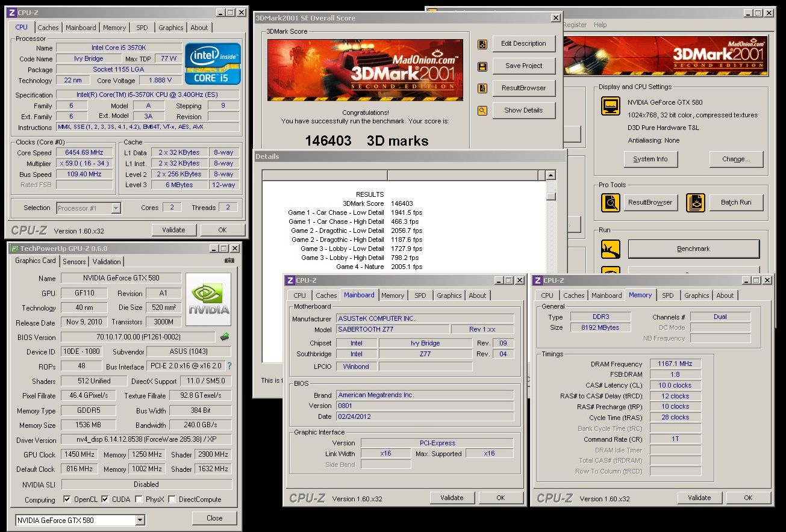Click the BIOS Version field in GPU-Z
786x532 pixels.
pyautogui.click(x=138, y=338)
